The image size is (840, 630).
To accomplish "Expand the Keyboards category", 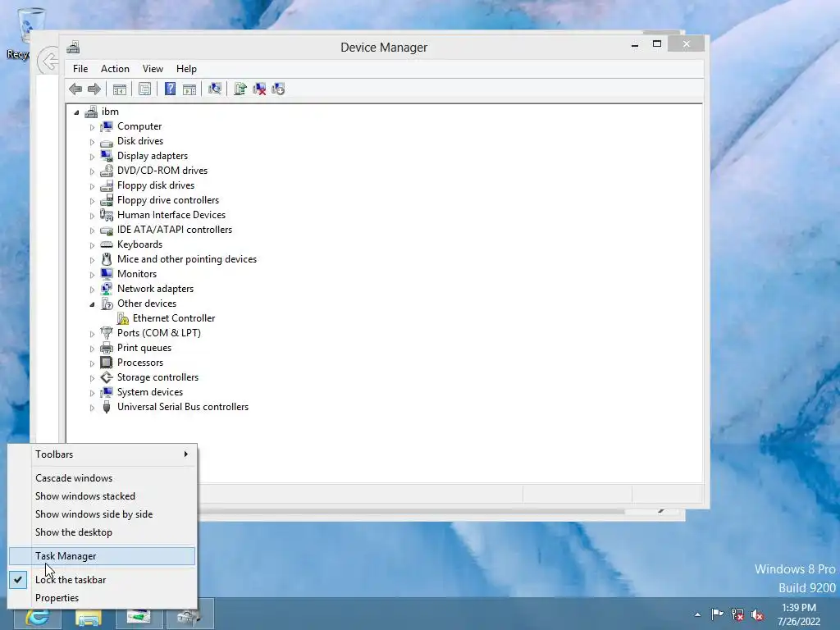I will (x=92, y=245).
